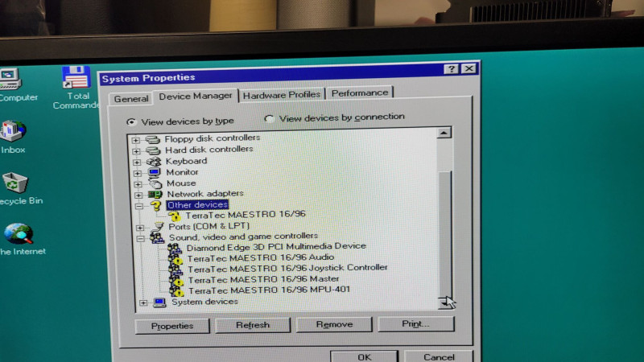This screenshot has height=362, width=644.
Task: Open the Hardware Profiles tab
Action: (282, 95)
